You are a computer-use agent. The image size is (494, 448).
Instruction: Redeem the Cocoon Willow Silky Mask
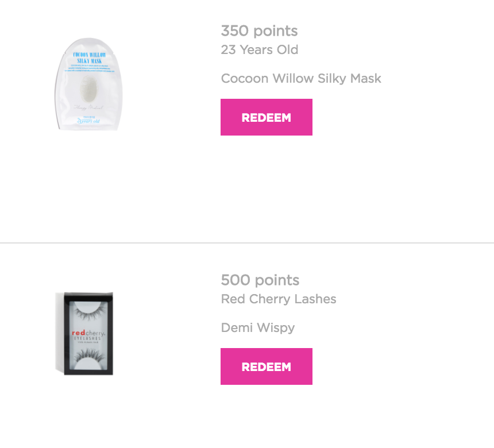coord(266,117)
